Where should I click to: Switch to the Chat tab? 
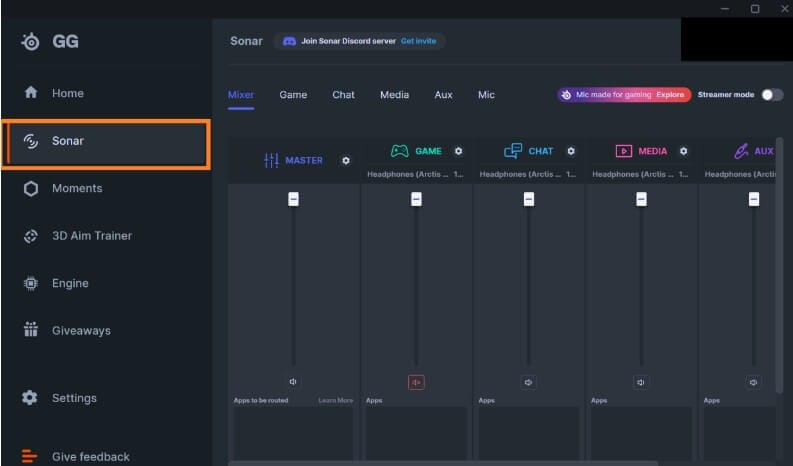click(343, 95)
